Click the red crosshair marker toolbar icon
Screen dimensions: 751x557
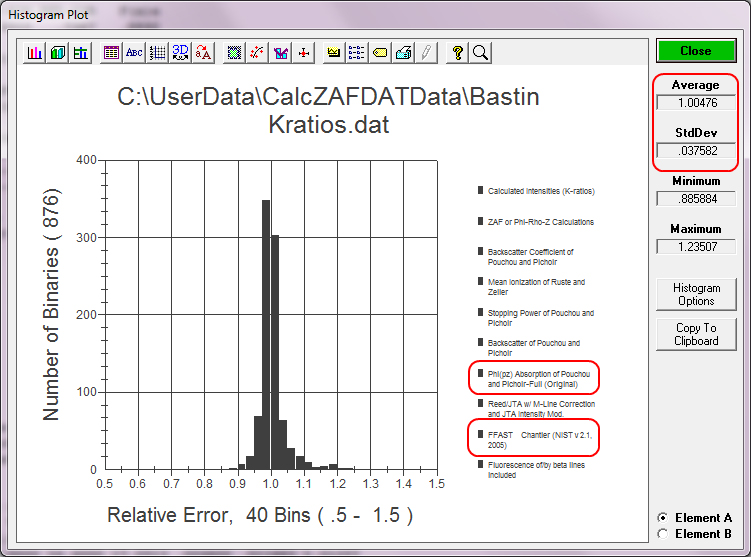[306, 53]
